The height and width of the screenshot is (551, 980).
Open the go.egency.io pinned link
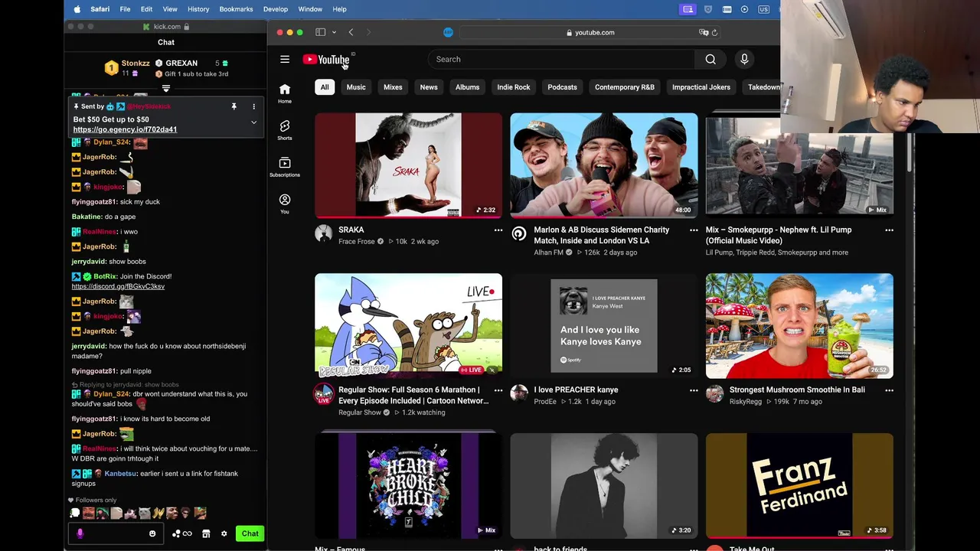coord(125,129)
